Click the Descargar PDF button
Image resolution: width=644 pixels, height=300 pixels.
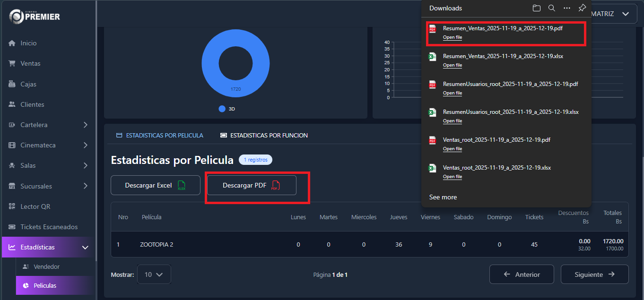click(252, 185)
